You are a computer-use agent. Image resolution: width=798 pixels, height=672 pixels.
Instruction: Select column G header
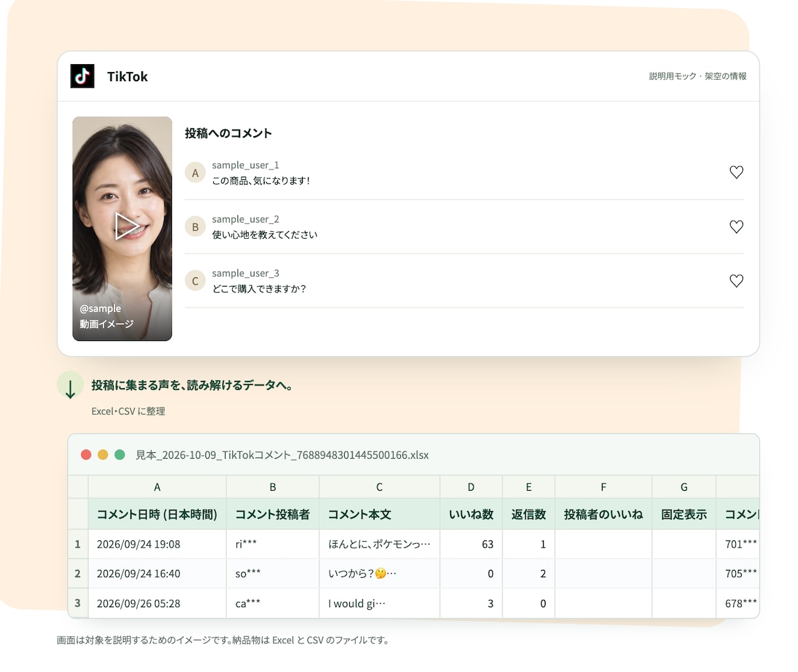click(x=684, y=487)
